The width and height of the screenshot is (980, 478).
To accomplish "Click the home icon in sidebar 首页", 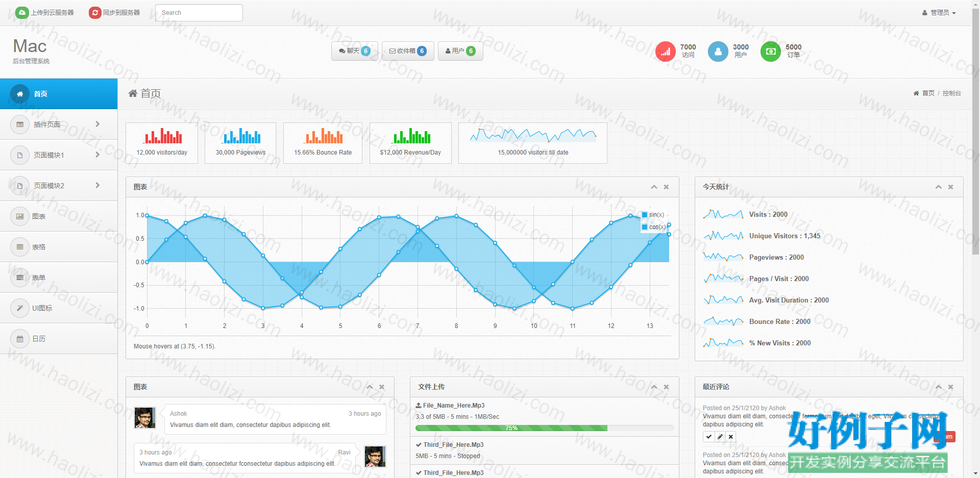I will 20,94.
